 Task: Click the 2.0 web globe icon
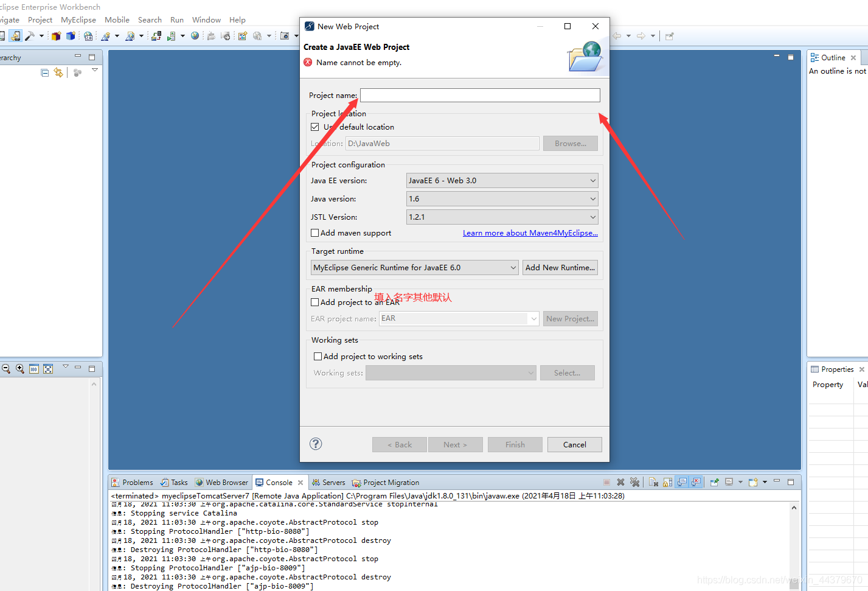coord(88,36)
